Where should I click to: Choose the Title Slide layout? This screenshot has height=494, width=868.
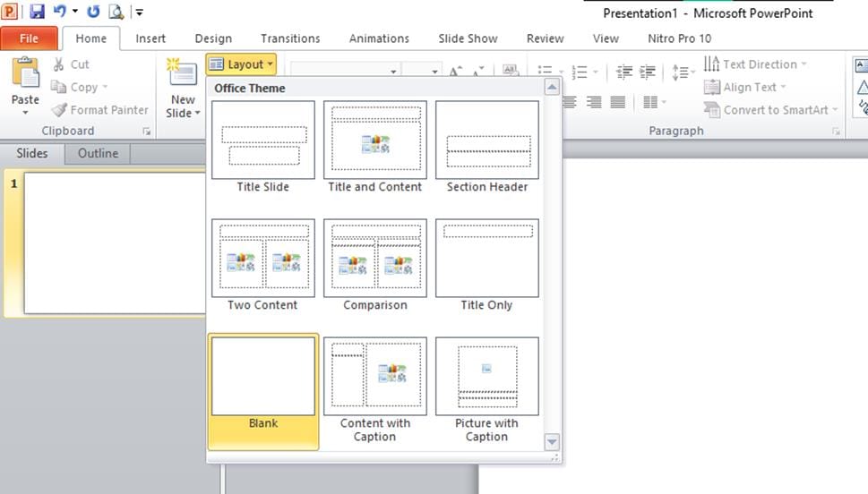263,141
